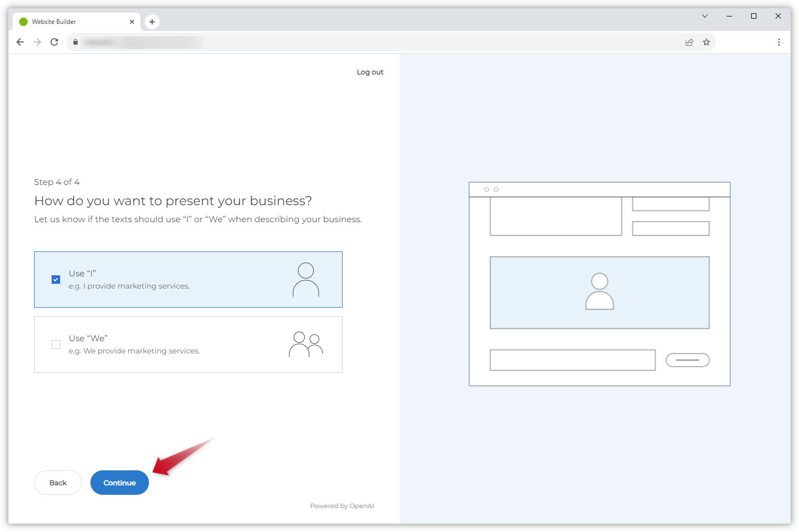Click the browser back arrow icon
This screenshot has width=799, height=532.
(x=20, y=42)
